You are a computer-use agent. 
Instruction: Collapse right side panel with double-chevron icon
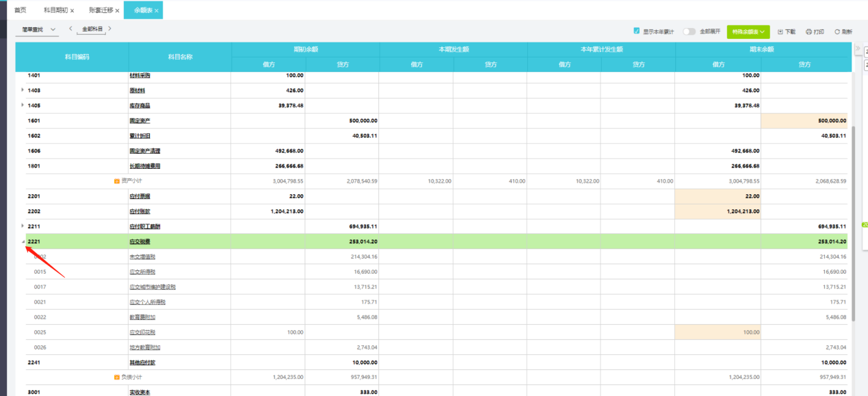point(858,49)
